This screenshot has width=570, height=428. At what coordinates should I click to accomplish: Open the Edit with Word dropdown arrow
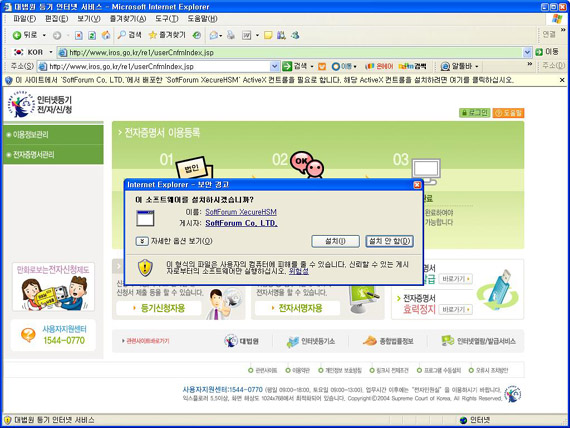pyautogui.click(x=257, y=35)
